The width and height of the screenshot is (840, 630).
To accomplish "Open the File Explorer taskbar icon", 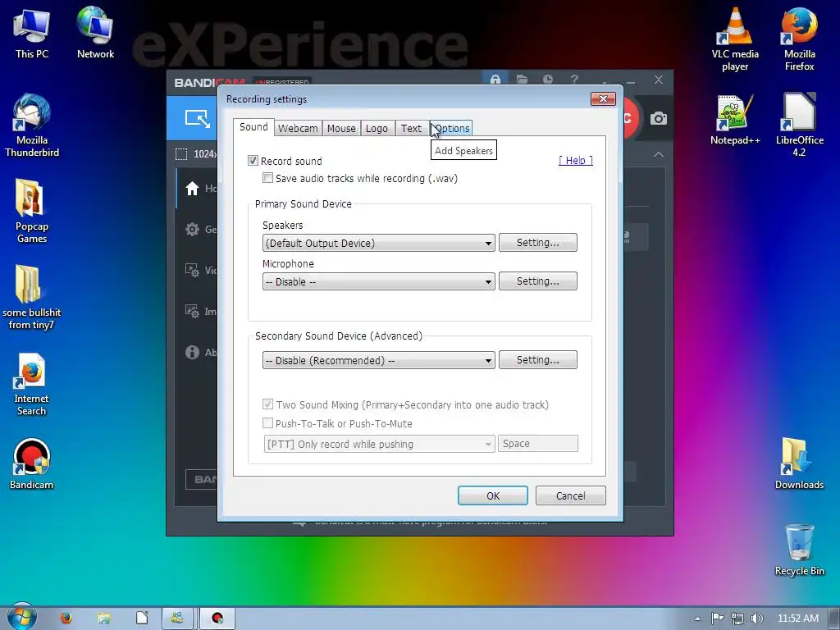I will point(104,619).
